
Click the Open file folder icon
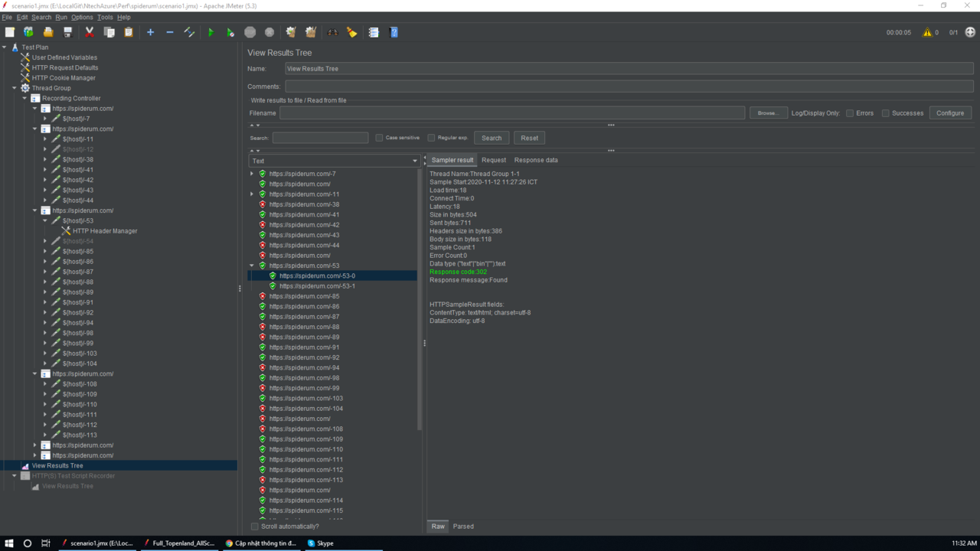tap(48, 32)
